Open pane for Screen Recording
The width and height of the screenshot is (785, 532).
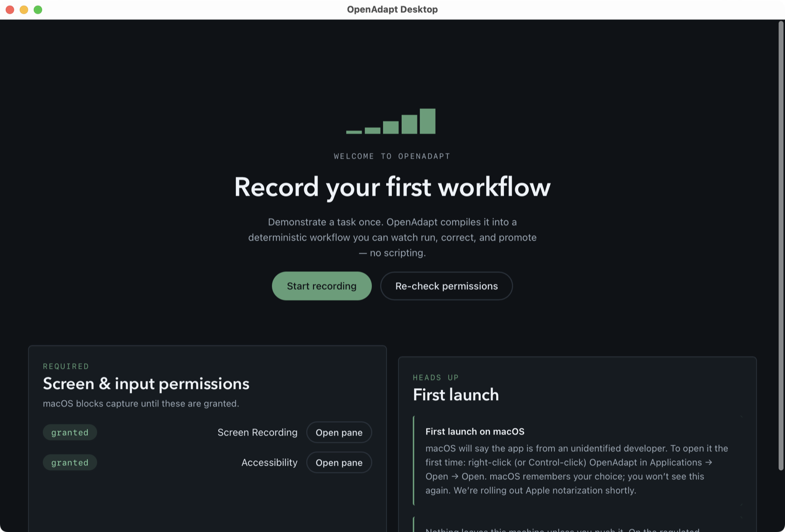coord(339,432)
